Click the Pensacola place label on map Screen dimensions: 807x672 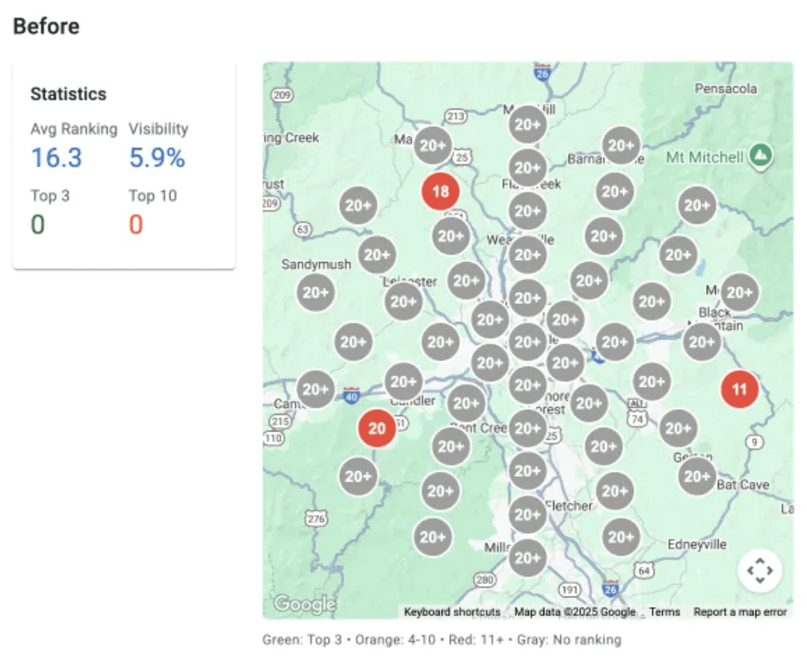(726, 88)
